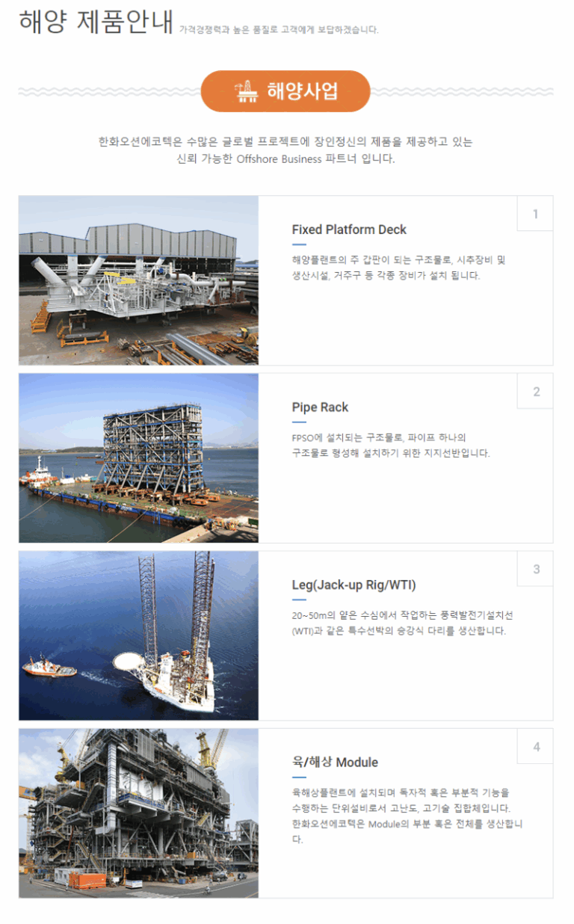Click number badge 2 on Pipe Rack card
The height and width of the screenshot is (924, 574).
click(536, 392)
